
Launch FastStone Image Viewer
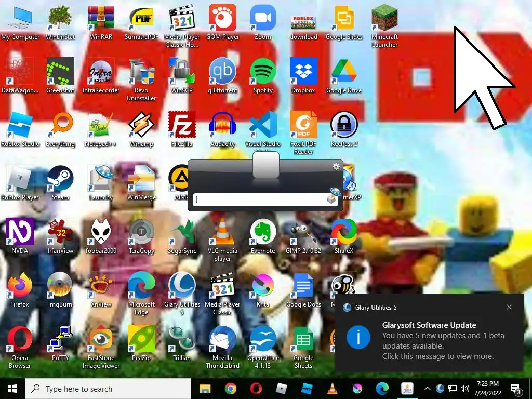pyautogui.click(x=101, y=348)
